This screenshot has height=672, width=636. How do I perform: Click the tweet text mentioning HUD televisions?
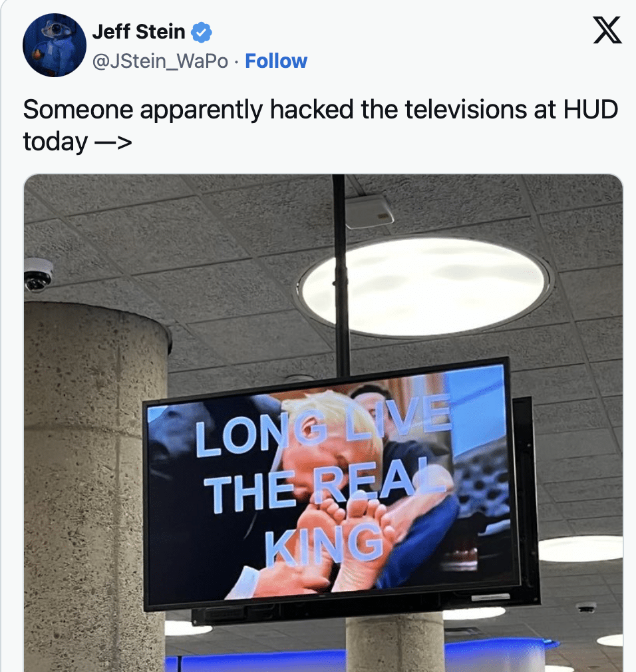[320, 125]
